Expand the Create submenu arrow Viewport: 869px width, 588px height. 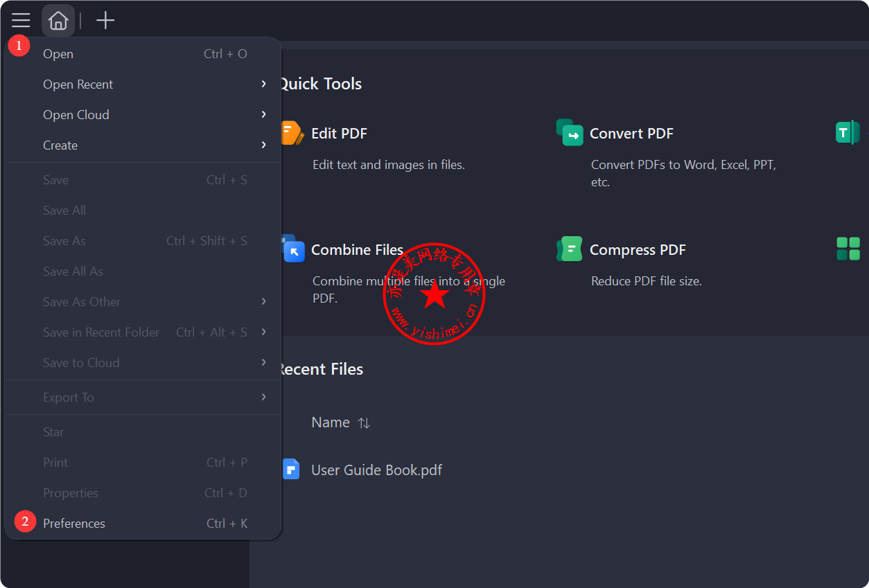point(263,145)
